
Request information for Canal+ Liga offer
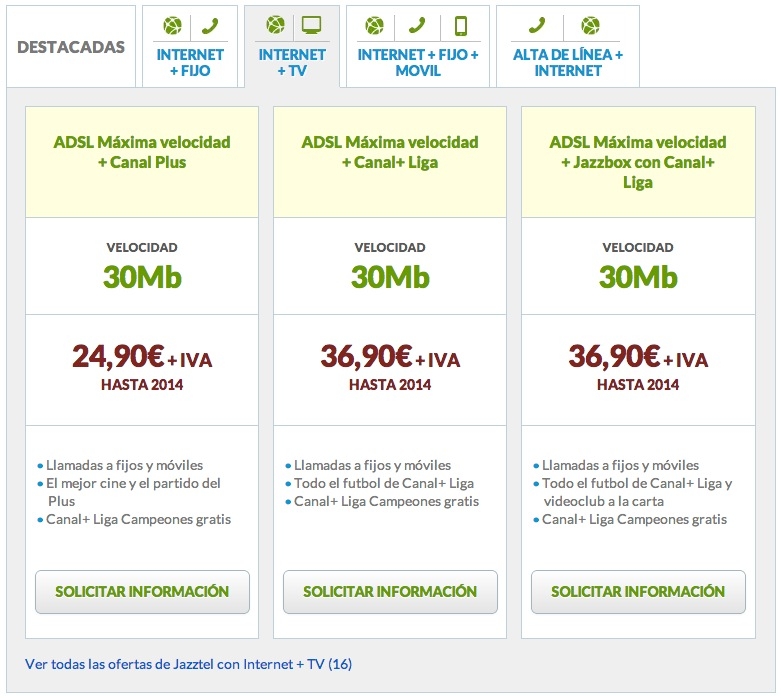tap(390, 592)
